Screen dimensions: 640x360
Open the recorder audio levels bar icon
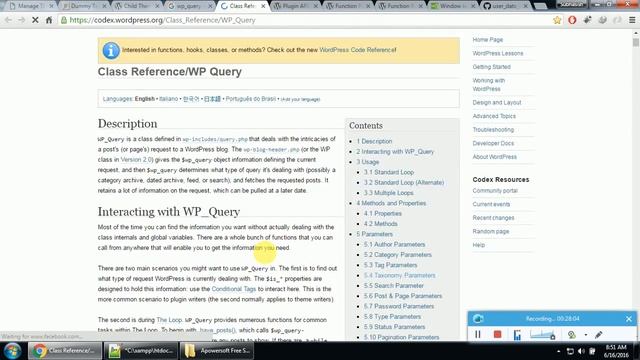tap(517, 335)
